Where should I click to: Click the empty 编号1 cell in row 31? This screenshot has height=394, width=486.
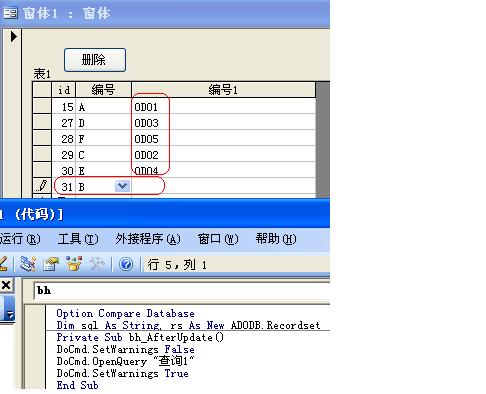pos(223,186)
